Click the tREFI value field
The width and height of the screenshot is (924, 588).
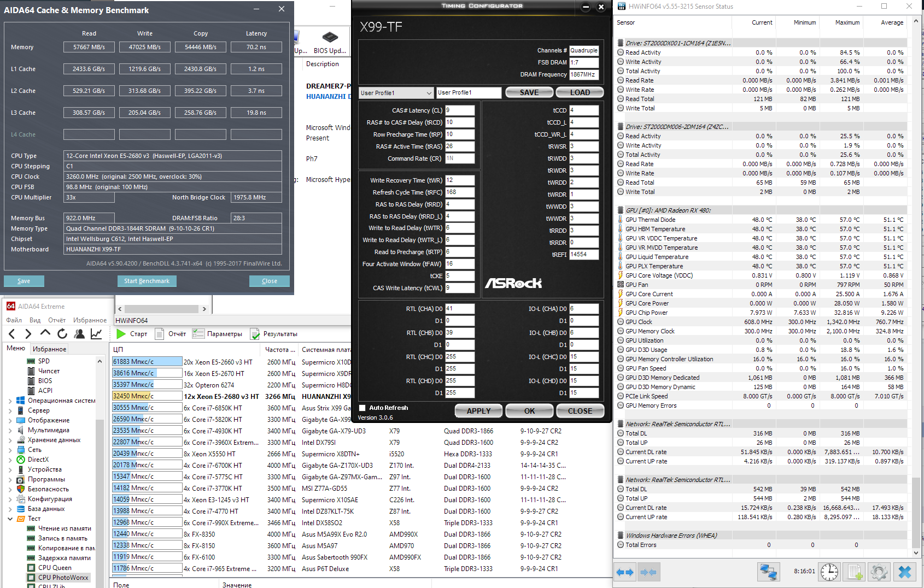584,255
